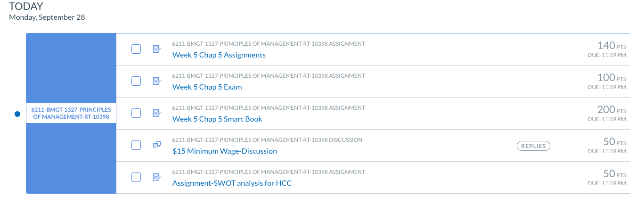The height and width of the screenshot is (205, 644).
Task: Open Assignment-SWOT analysis for HCC
Action: pos(232,183)
